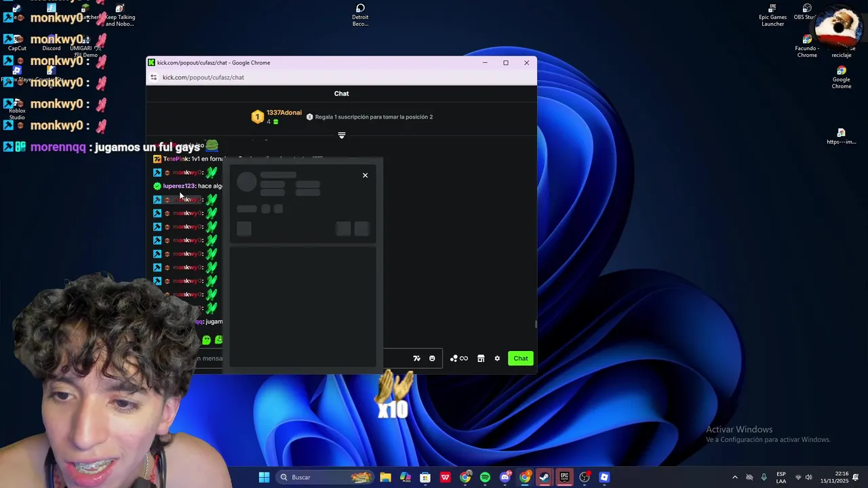Click the gold rank 1 badge
This screenshot has width=868, height=488.
click(257, 117)
